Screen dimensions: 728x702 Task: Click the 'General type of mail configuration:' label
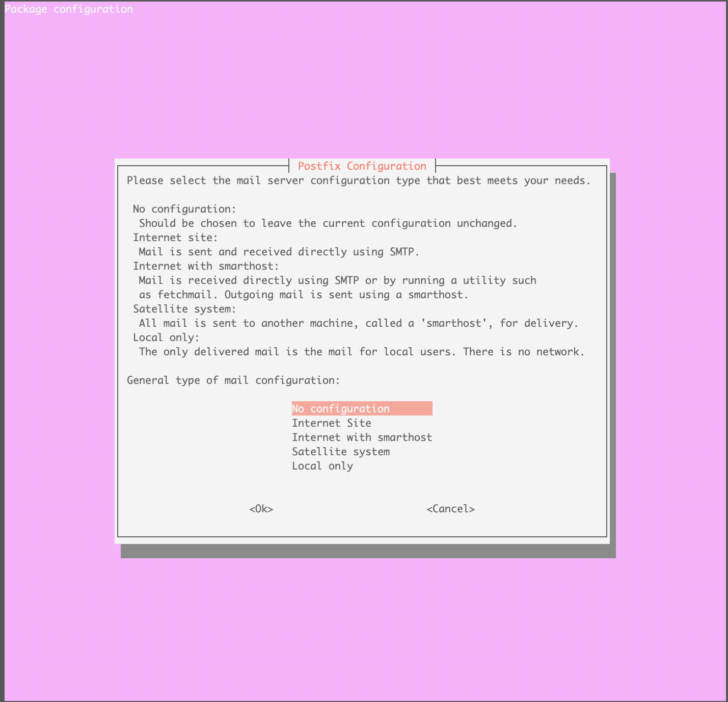[x=233, y=380]
